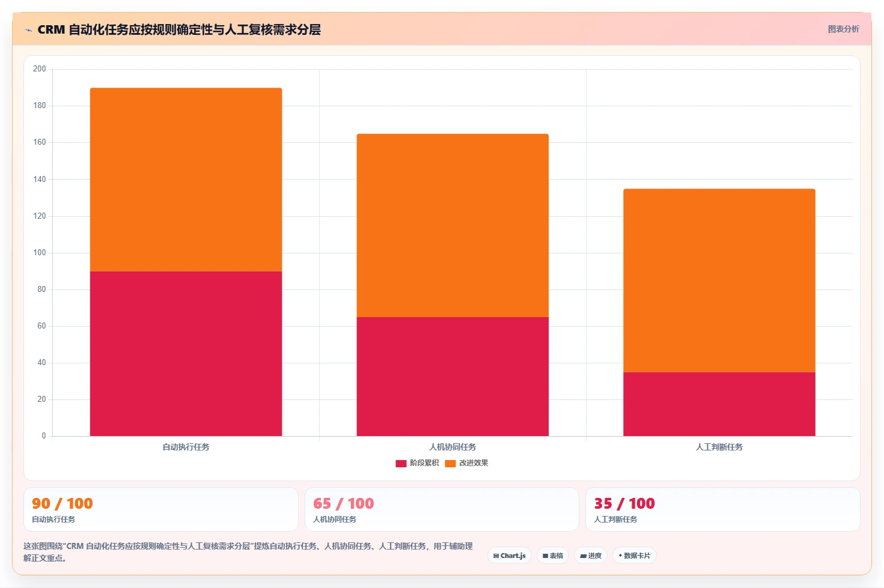Click 人工判断任务 caption in the score card
This screenshot has height=588, width=884.
pos(615,520)
